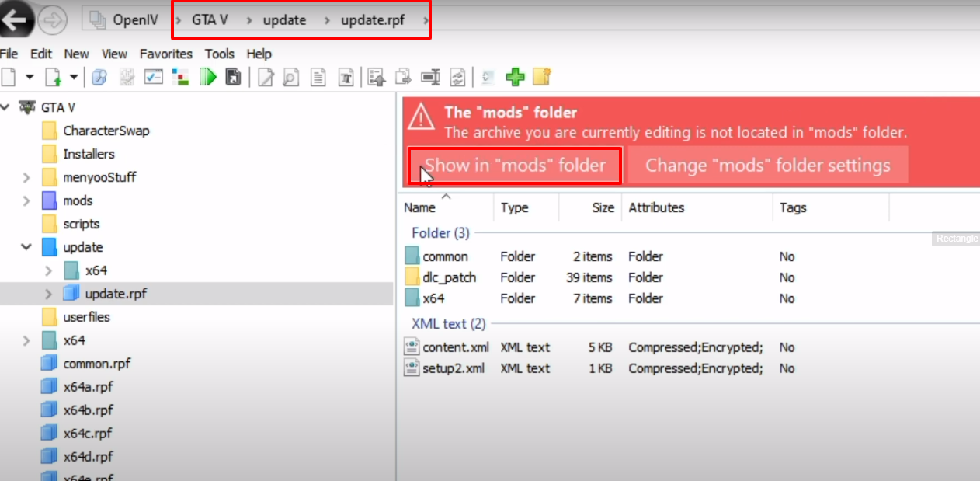Click the page with pencil edit icon
This screenshot has height=481, width=980.
pos(266,77)
